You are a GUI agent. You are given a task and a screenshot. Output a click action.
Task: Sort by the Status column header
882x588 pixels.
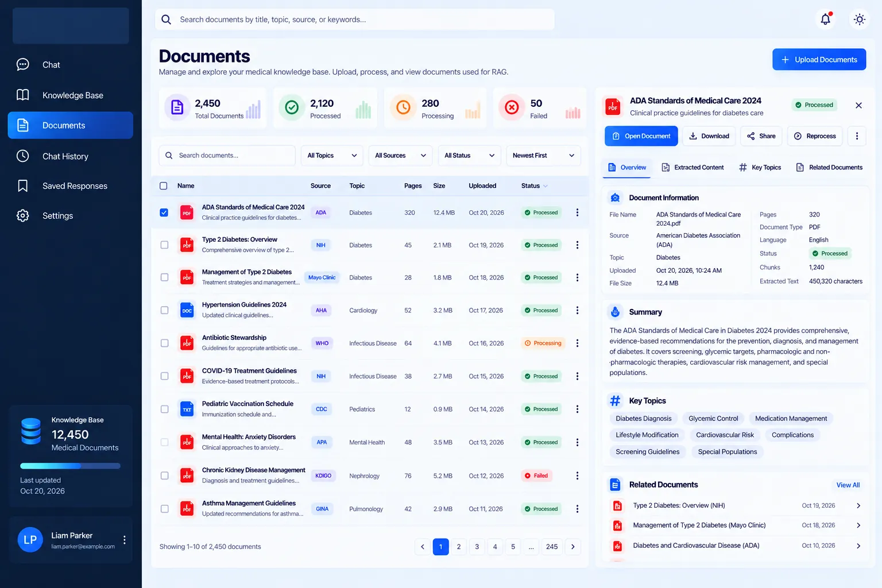pos(534,186)
